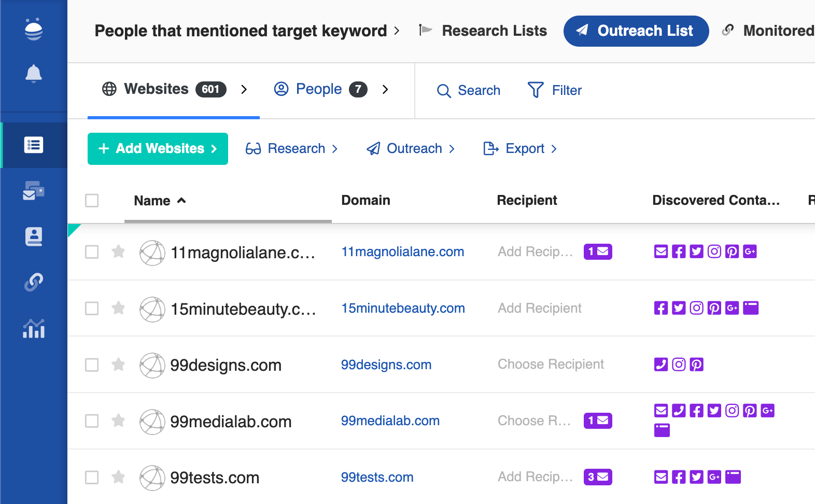Viewport: 815px width, 504px height.
Task: Tick the select-all checkbox in table header
Action: (92, 201)
